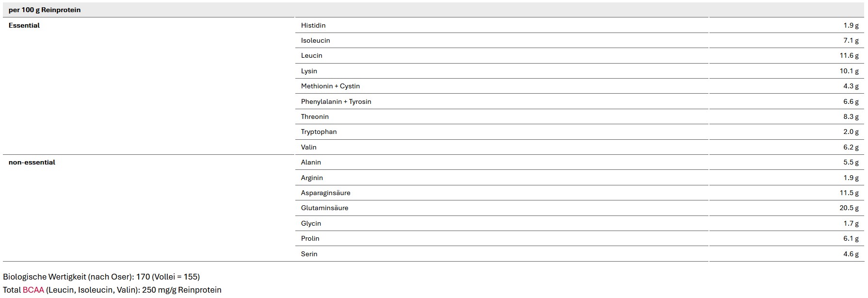Viewport: 868px width, 298px height.
Task: Select the Essential row heading
Action: pos(24,25)
